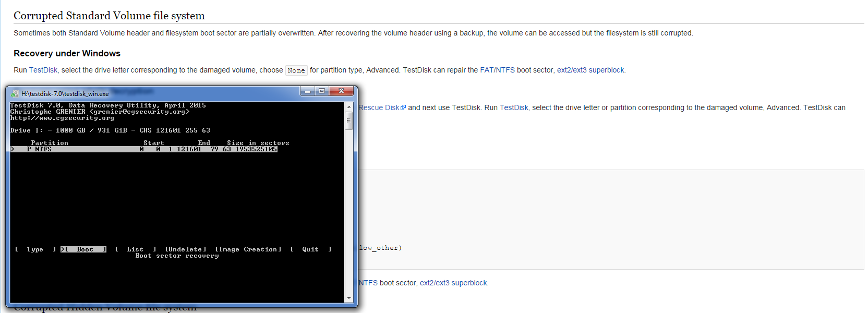868x313 pixels.
Task: Select the highlighted P NTFS partition row
Action: click(144, 149)
